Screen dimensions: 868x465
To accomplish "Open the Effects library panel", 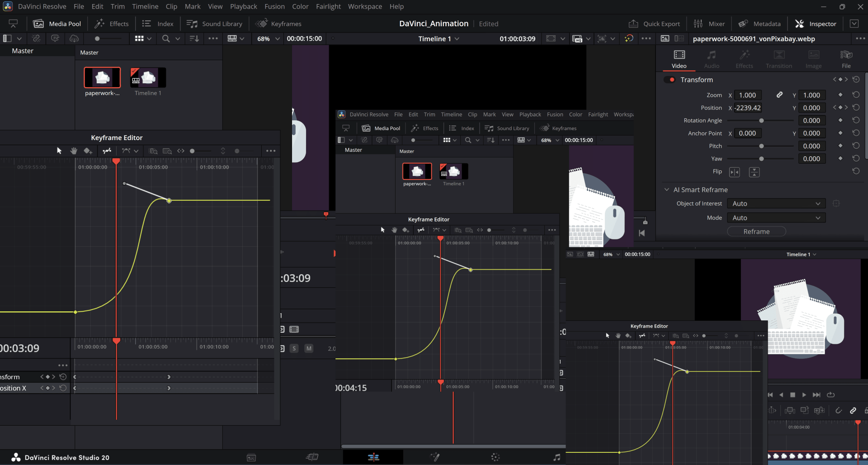I will pos(111,23).
